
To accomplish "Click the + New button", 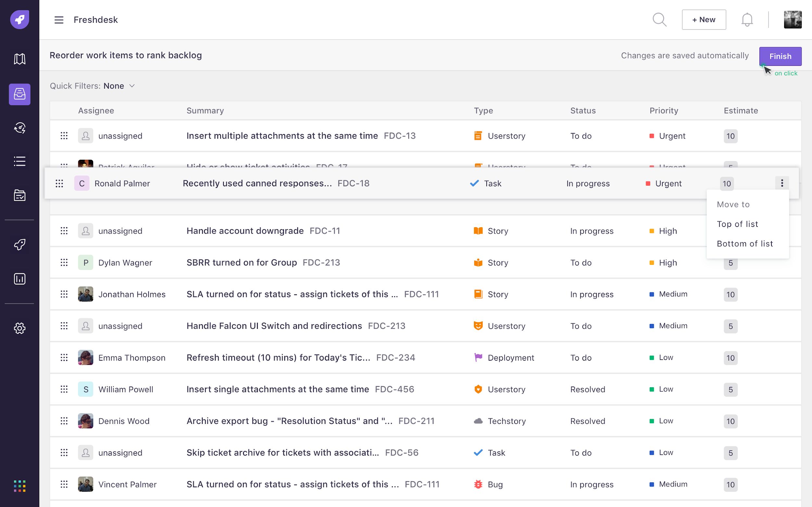I will click(x=704, y=20).
